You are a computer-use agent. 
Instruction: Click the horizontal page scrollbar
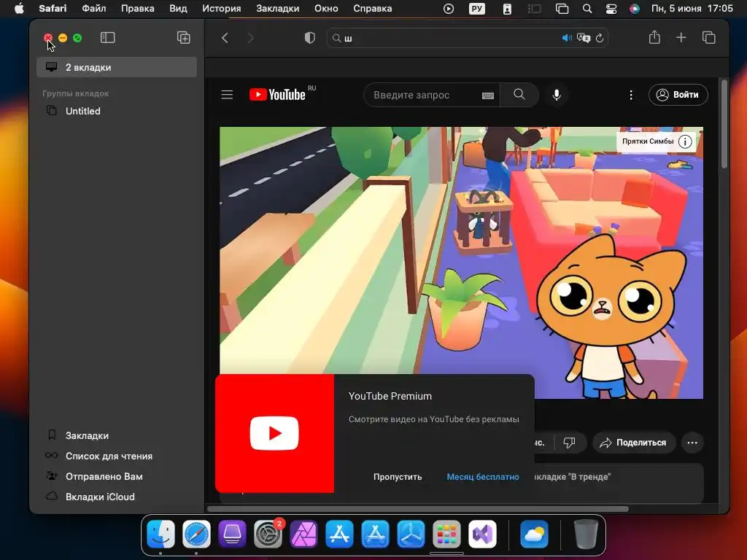pyautogui.click(x=418, y=509)
